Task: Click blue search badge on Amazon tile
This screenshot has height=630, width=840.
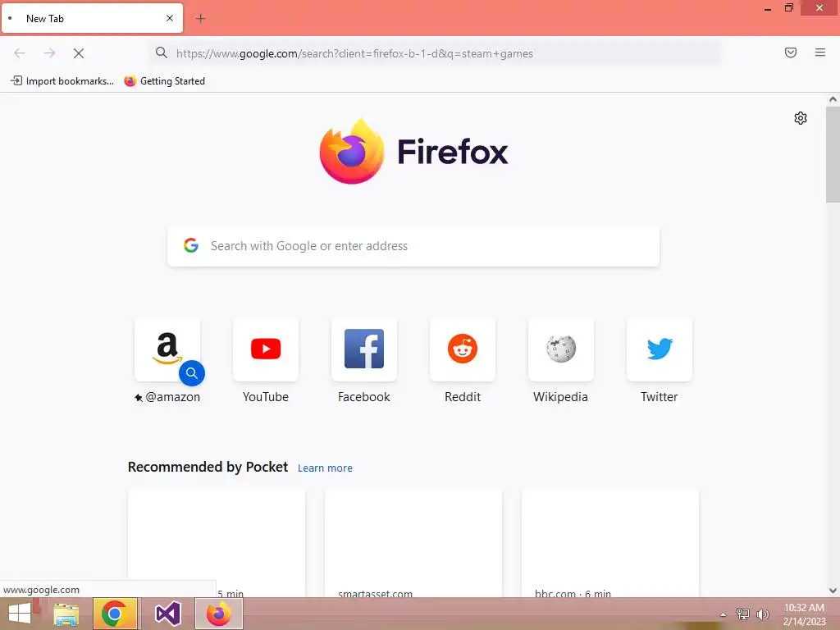Action: pyautogui.click(x=192, y=373)
